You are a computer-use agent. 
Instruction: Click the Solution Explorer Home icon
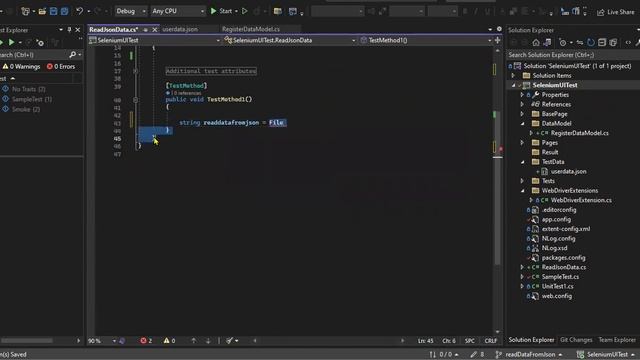(x=536, y=42)
